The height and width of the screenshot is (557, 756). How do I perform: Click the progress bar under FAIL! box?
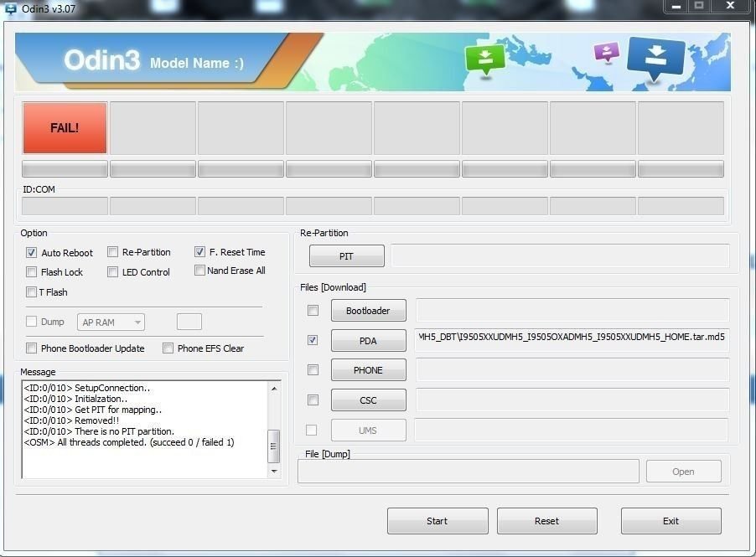[65, 169]
